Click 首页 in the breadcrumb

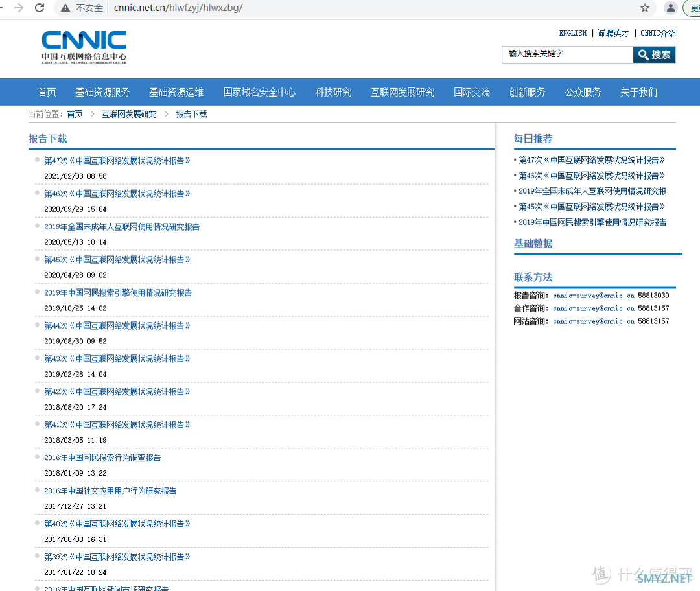click(75, 114)
